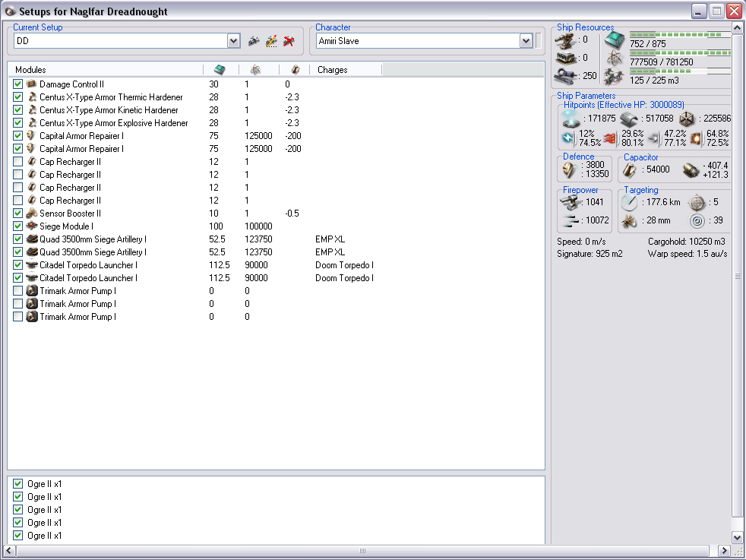Click the powergrid icon beside 777509 / 781250
Viewport: 746px width, 560px height.
click(x=615, y=59)
